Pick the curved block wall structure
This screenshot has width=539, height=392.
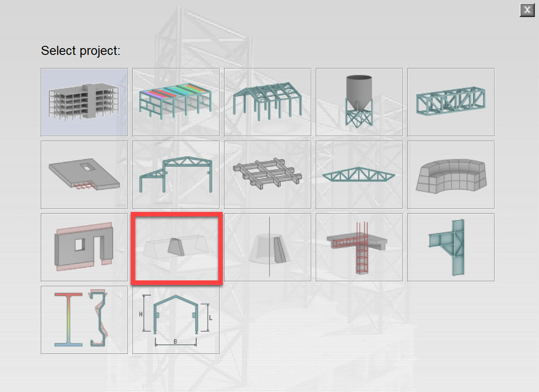tap(451, 174)
